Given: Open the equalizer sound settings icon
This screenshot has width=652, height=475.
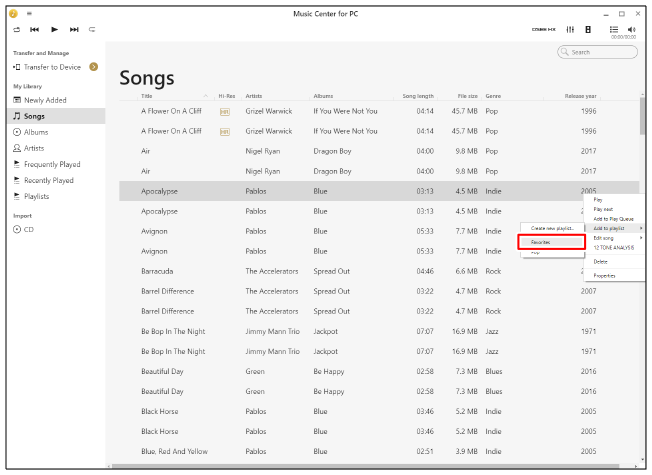Looking at the screenshot, I should (x=570, y=29).
